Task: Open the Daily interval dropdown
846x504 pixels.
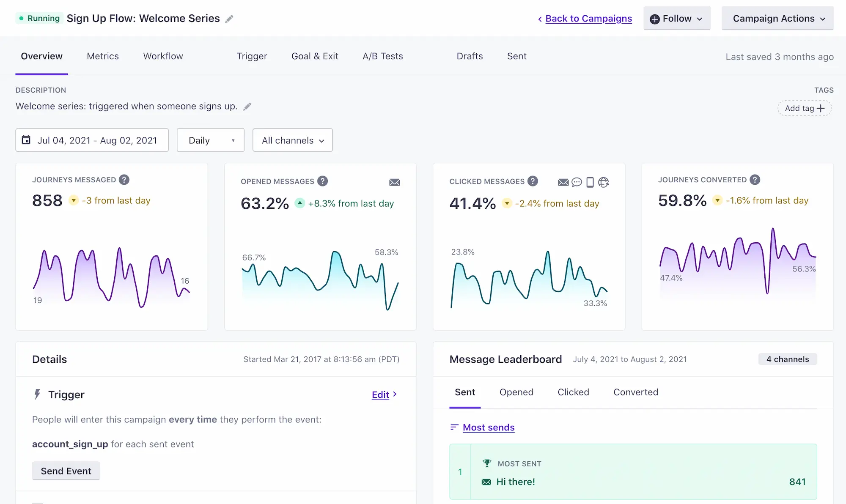Action: (x=210, y=140)
